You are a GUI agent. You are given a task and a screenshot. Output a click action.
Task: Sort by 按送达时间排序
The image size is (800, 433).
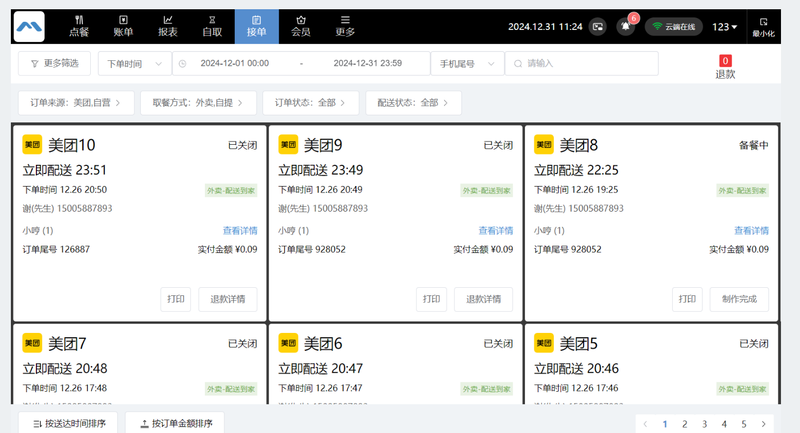(x=68, y=423)
